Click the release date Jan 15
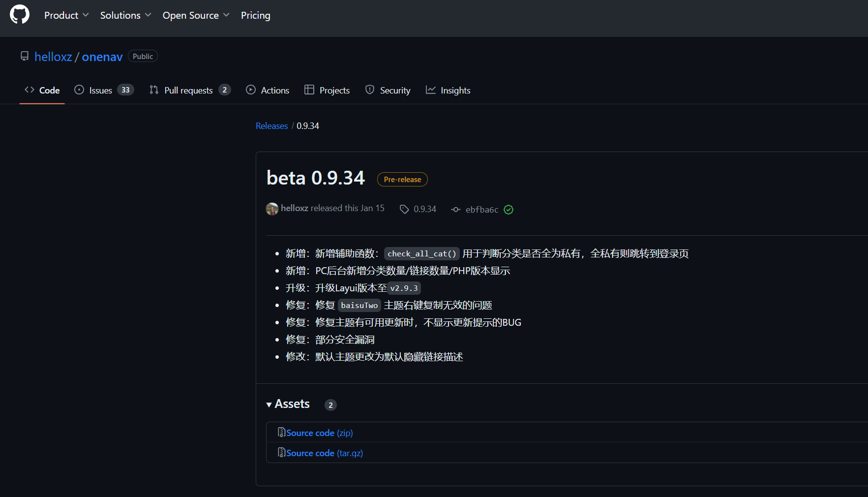Image resolution: width=868 pixels, height=497 pixels. pos(372,208)
